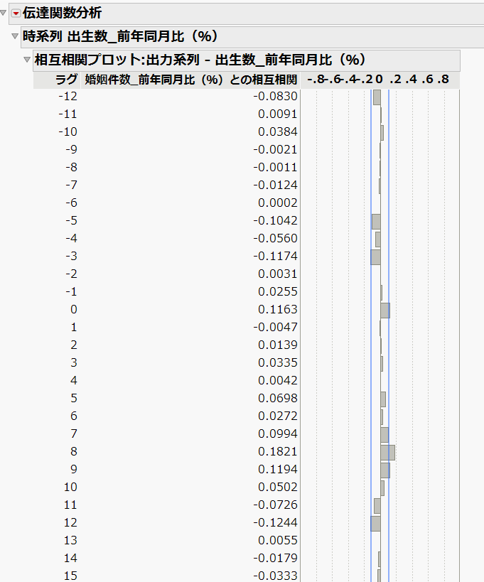Select the value -0.0830 at lag -12
The width and height of the screenshot is (484, 582).
(275, 96)
